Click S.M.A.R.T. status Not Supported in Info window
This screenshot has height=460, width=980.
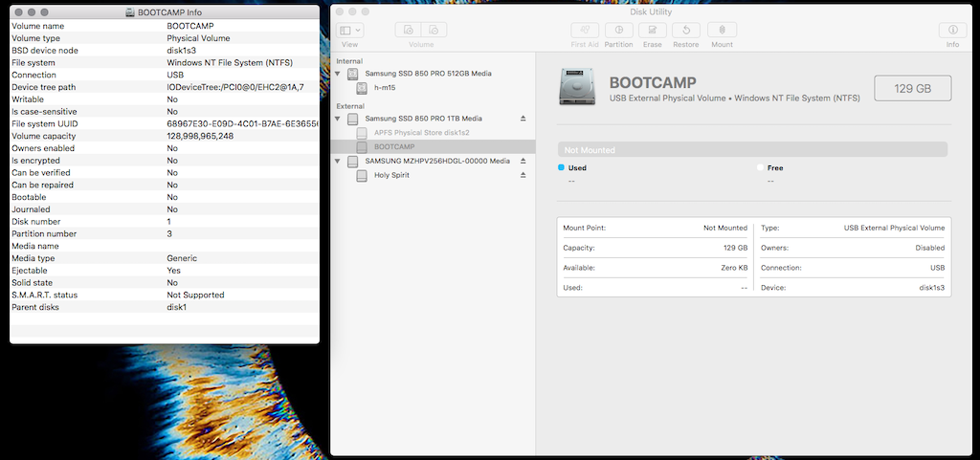pos(195,295)
